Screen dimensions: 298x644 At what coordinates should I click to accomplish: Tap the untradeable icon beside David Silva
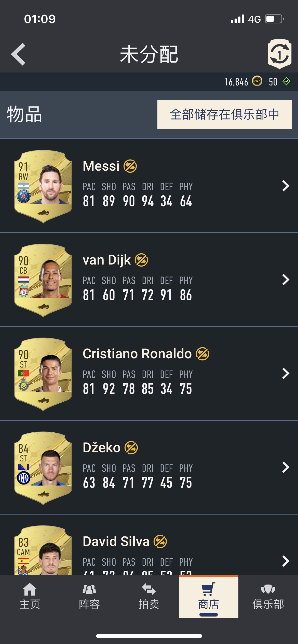coord(160,541)
